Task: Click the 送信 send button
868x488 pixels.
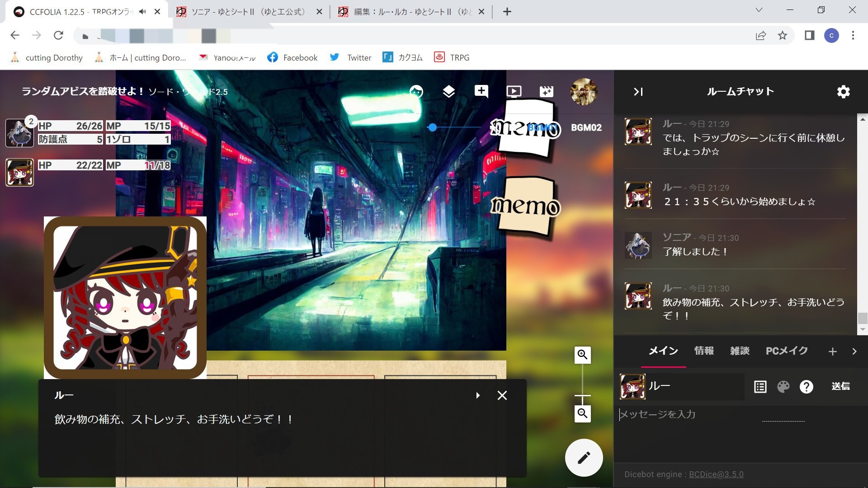Action: pyautogui.click(x=840, y=386)
